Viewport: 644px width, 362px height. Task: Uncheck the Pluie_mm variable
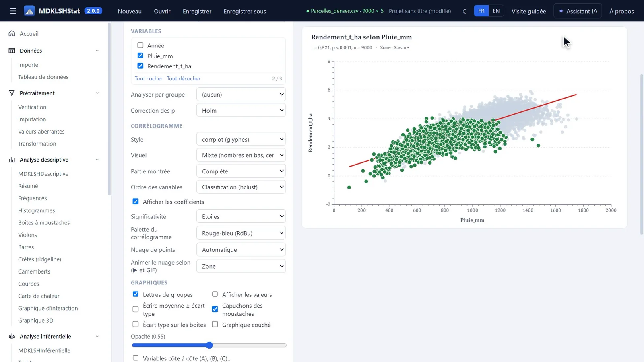140,56
